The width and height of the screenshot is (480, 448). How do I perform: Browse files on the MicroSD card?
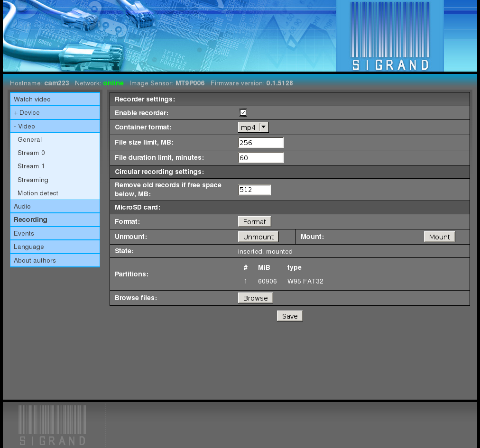255,298
